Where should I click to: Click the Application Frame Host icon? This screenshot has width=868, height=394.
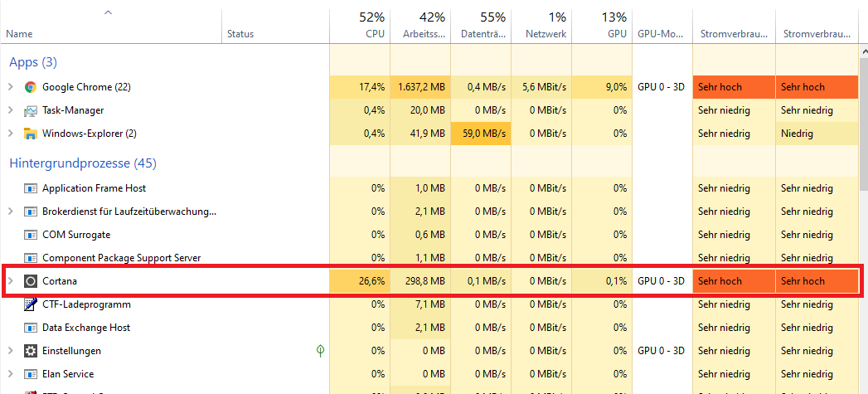click(x=31, y=188)
